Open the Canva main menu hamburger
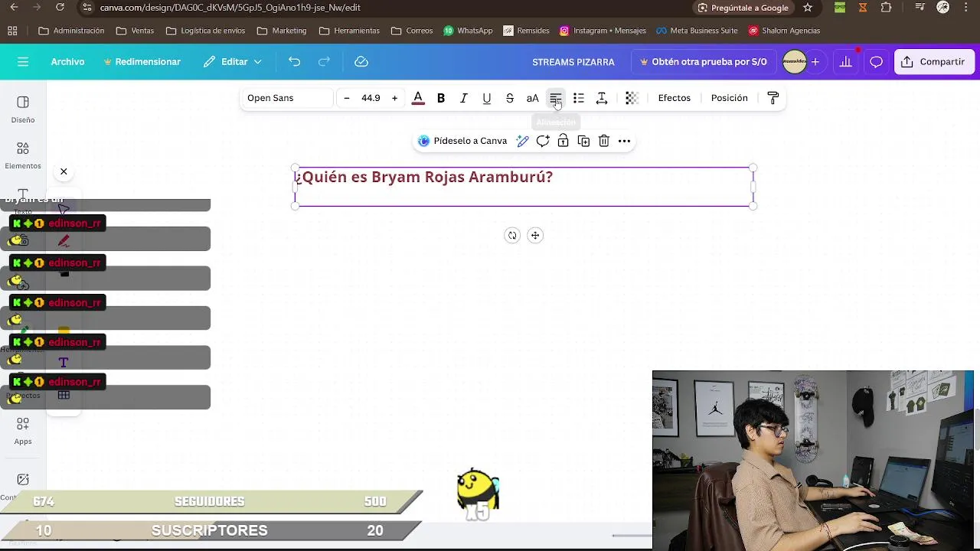980x551 pixels. (23, 62)
